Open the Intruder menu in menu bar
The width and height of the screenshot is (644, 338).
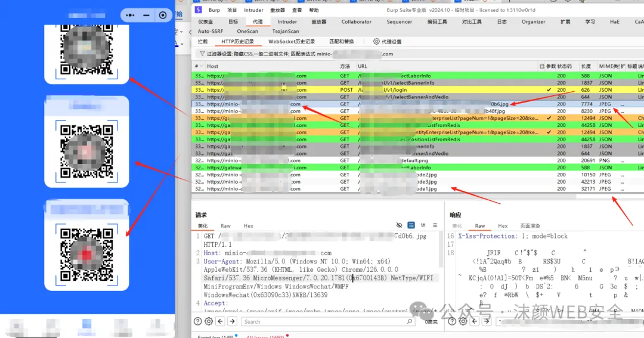(253, 10)
